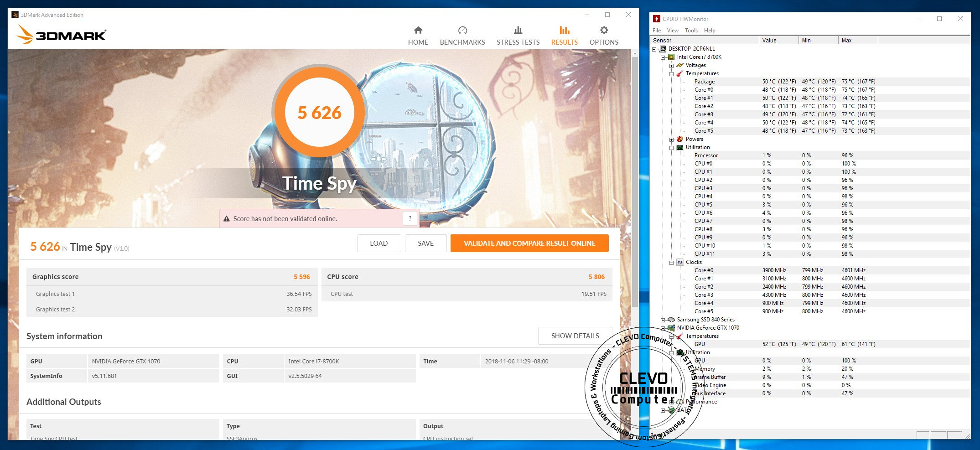
Task: Click the Sensor column header
Action: tap(705, 40)
